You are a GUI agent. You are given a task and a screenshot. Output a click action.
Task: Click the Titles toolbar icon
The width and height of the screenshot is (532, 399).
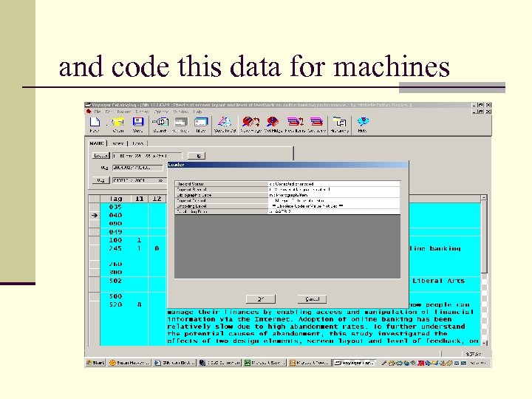[201, 125]
